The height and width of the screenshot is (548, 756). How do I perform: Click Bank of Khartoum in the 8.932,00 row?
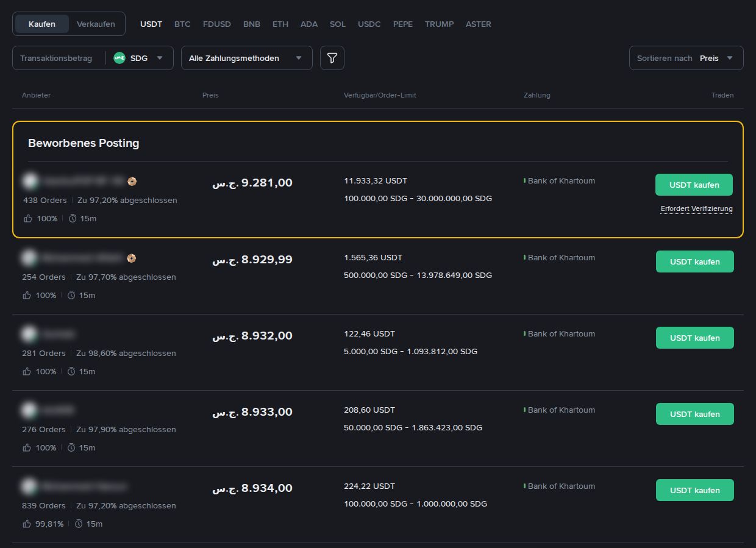(x=562, y=334)
